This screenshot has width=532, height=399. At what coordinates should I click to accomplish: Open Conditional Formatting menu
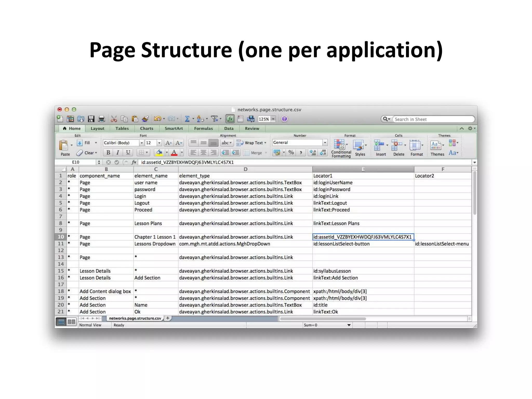pyautogui.click(x=341, y=148)
